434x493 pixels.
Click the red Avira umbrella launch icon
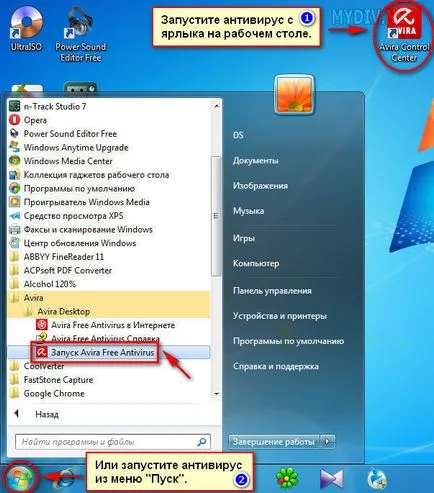tap(42, 352)
